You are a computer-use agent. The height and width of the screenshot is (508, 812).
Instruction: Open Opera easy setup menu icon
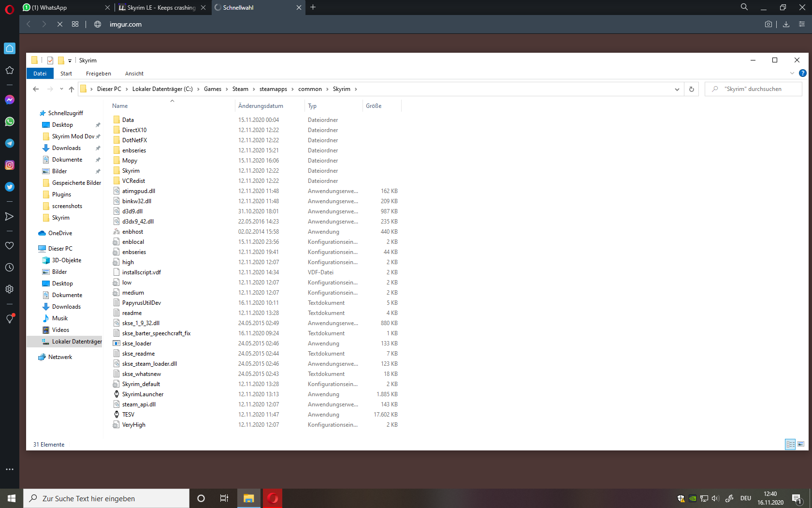pyautogui.click(x=802, y=24)
